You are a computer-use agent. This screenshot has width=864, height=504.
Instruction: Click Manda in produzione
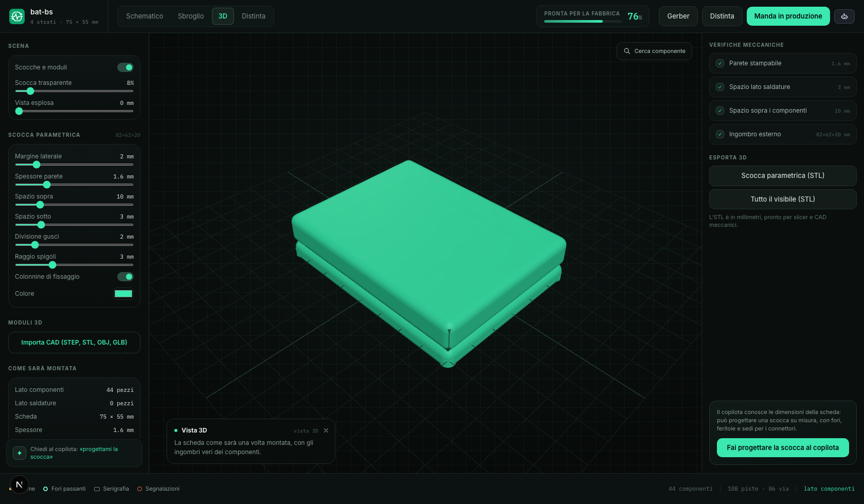click(788, 16)
